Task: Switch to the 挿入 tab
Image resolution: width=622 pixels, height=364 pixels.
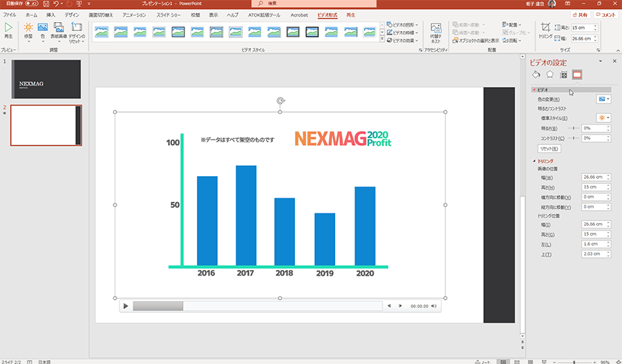Action: click(x=50, y=15)
